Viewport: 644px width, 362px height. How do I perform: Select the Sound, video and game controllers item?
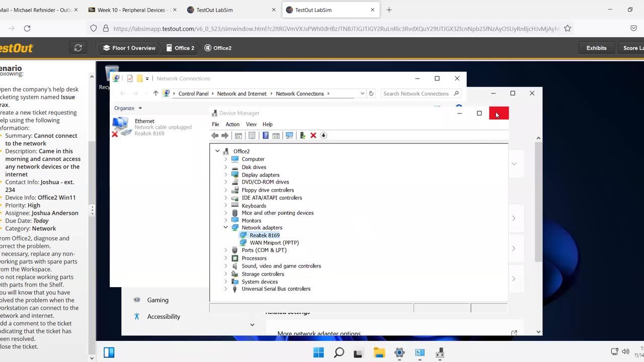pyautogui.click(x=281, y=266)
